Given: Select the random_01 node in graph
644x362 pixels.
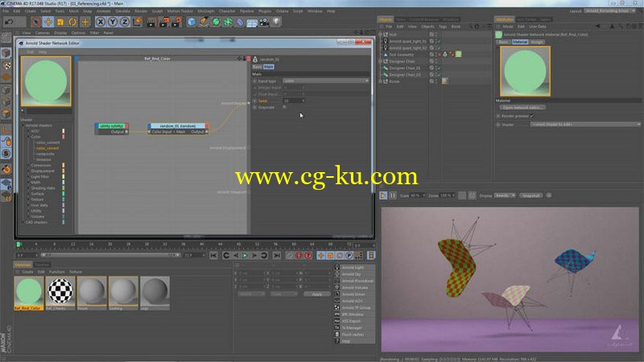Looking at the screenshot, I should pos(178,129).
